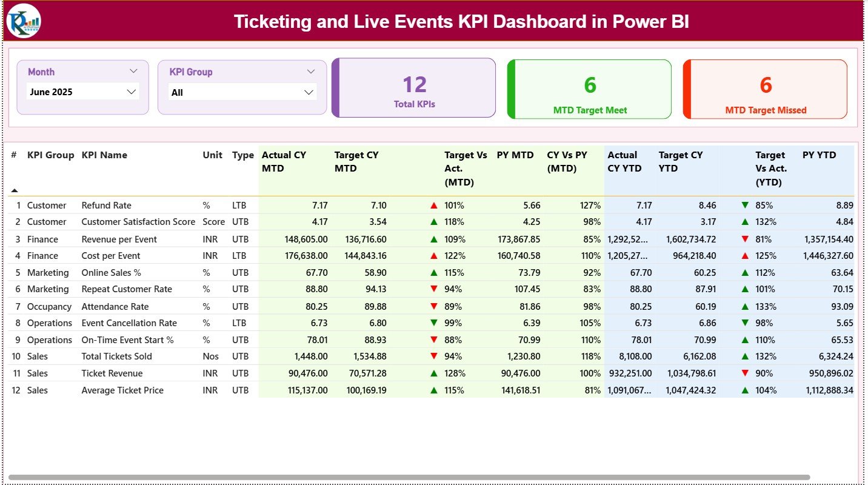
Task: Select the Total KPIs card
Action: 414,89
